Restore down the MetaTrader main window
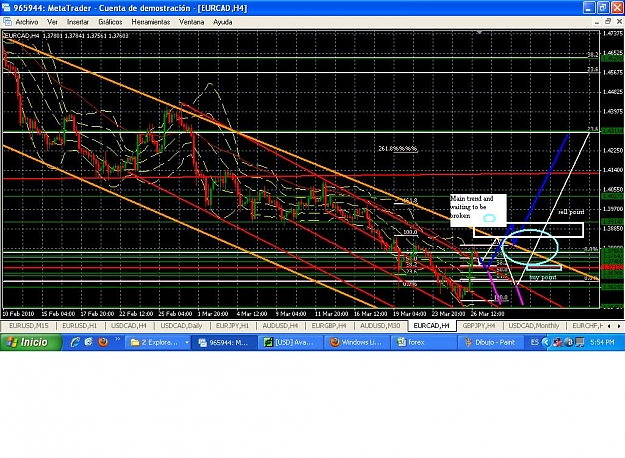 coord(603,8)
